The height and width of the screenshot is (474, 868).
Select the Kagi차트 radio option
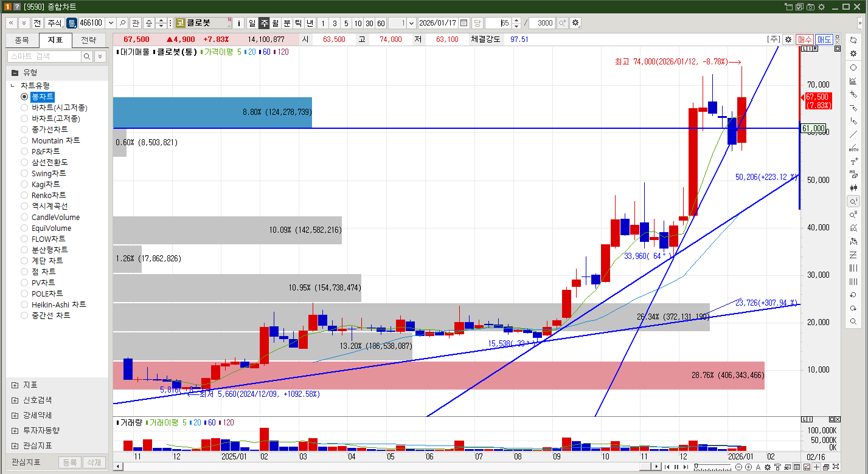click(24, 184)
